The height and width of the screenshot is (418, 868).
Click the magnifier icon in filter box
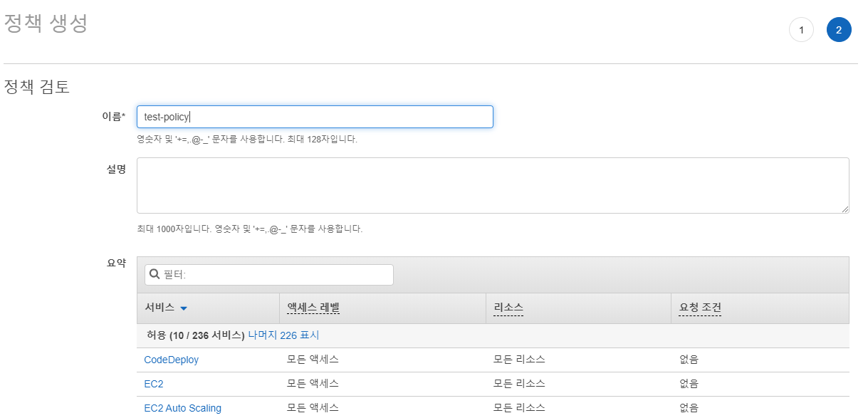click(155, 275)
